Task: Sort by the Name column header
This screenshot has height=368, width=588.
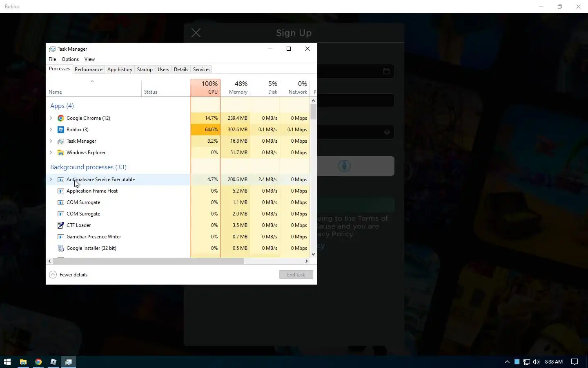Action: (x=94, y=88)
